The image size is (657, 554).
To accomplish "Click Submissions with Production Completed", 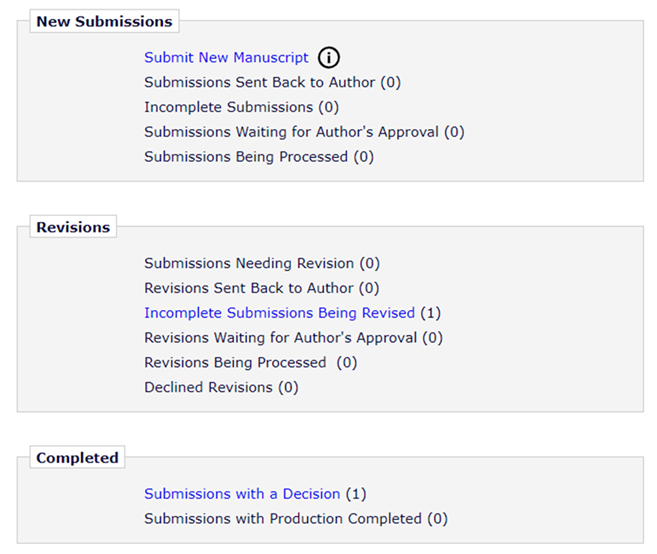I will pos(296,519).
